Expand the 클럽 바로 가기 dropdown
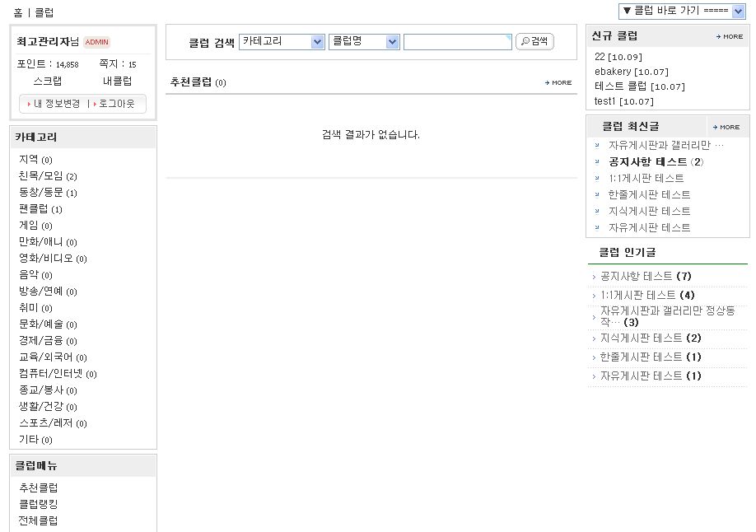This screenshot has width=756, height=532. (x=682, y=11)
